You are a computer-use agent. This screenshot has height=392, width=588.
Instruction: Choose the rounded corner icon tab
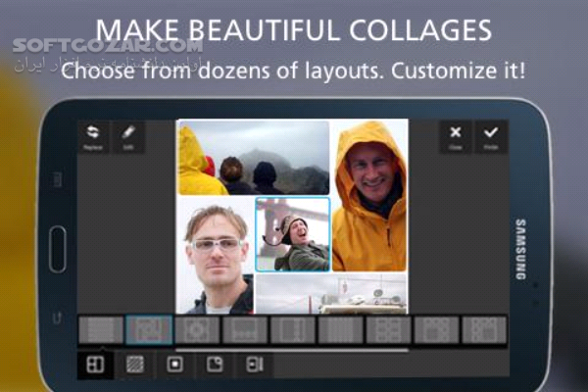pos(215,365)
